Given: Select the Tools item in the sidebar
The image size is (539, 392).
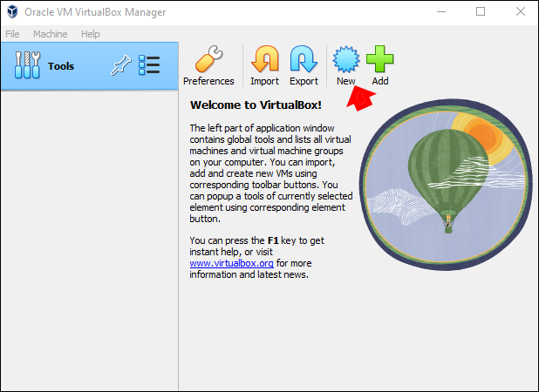Looking at the screenshot, I should click(x=89, y=66).
